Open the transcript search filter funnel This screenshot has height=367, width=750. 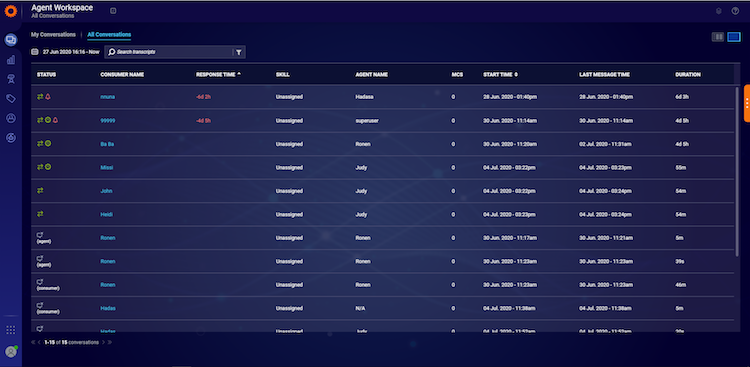239,52
